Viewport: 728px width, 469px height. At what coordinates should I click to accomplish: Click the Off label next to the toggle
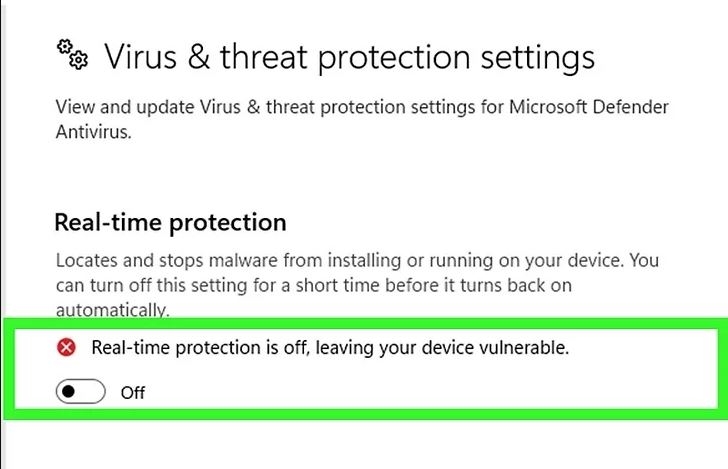133,393
